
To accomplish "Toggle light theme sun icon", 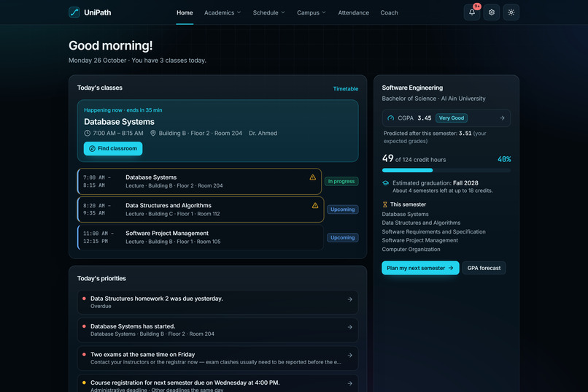I will [511, 12].
